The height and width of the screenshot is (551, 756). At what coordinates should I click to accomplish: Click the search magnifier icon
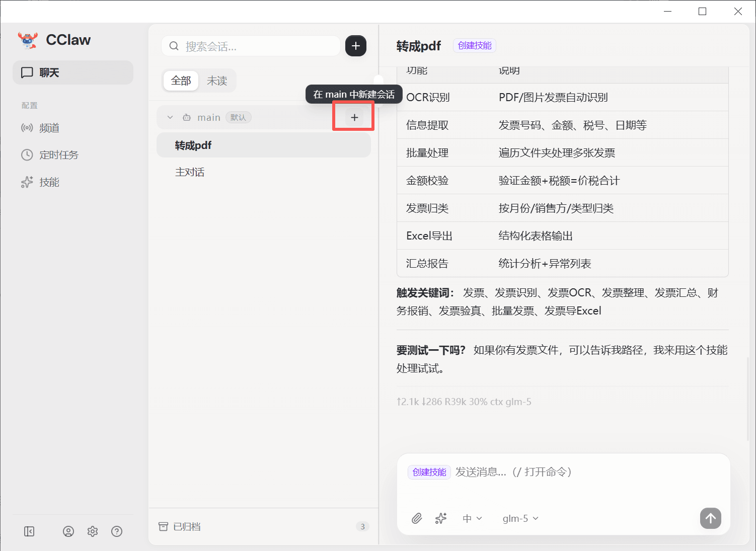pyautogui.click(x=173, y=46)
